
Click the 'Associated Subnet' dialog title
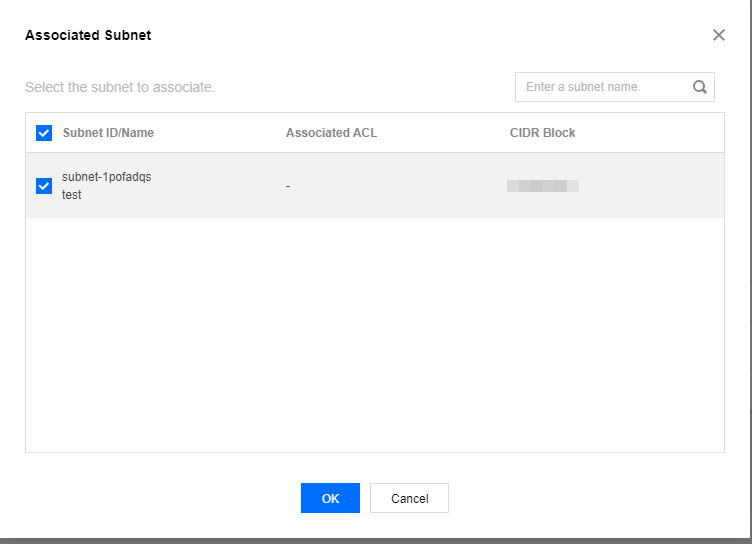[88, 35]
